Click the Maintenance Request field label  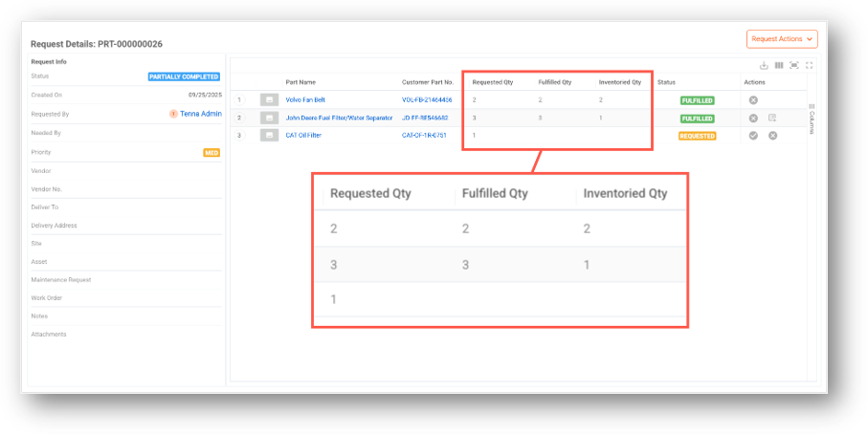click(x=61, y=280)
